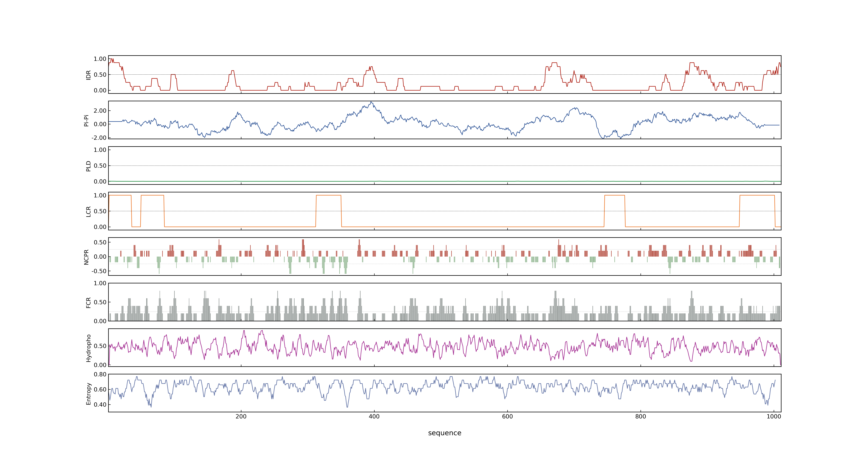The width and height of the screenshot is (868, 463).
Task: Click the 0.40 tick on Entropy axis
Action: pyautogui.click(x=100, y=404)
